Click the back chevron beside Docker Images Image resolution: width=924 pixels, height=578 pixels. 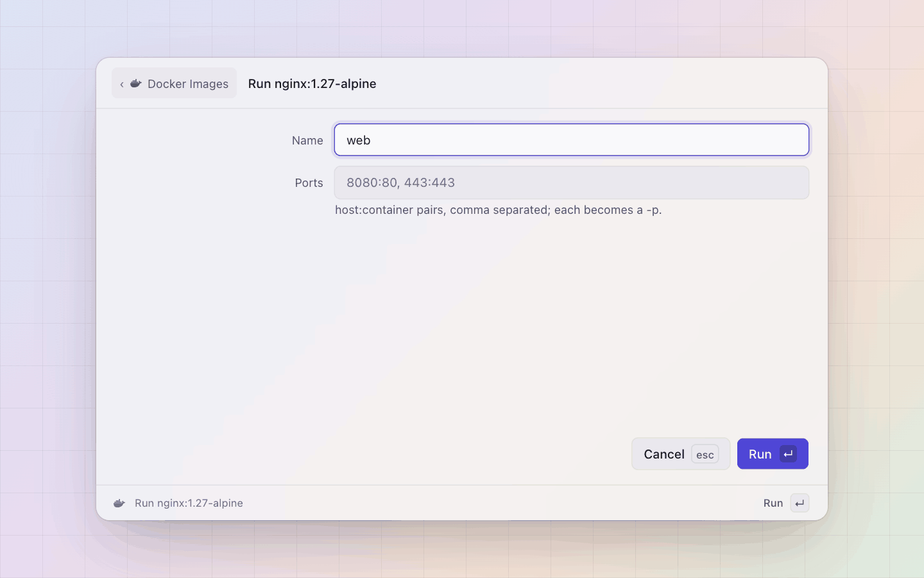pyautogui.click(x=121, y=84)
